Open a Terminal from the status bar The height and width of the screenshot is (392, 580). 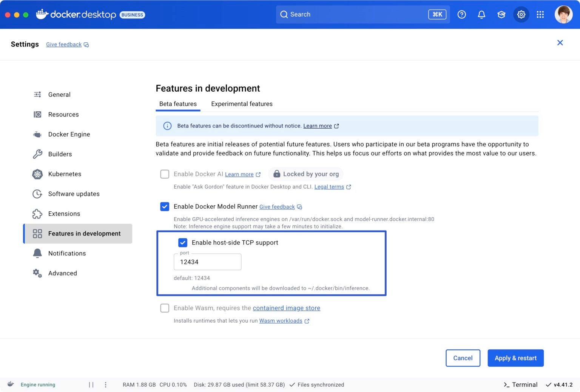pyautogui.click(x=520, y=384)
